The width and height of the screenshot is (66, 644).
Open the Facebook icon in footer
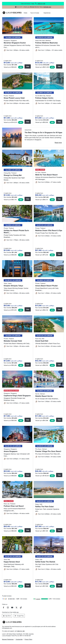4,607
